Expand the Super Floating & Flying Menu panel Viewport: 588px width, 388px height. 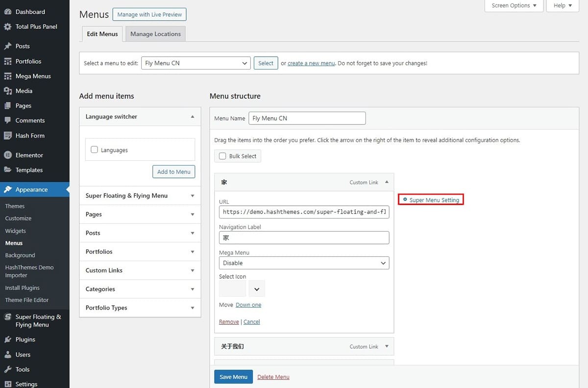pyautogui.click(x=140, y=195)
